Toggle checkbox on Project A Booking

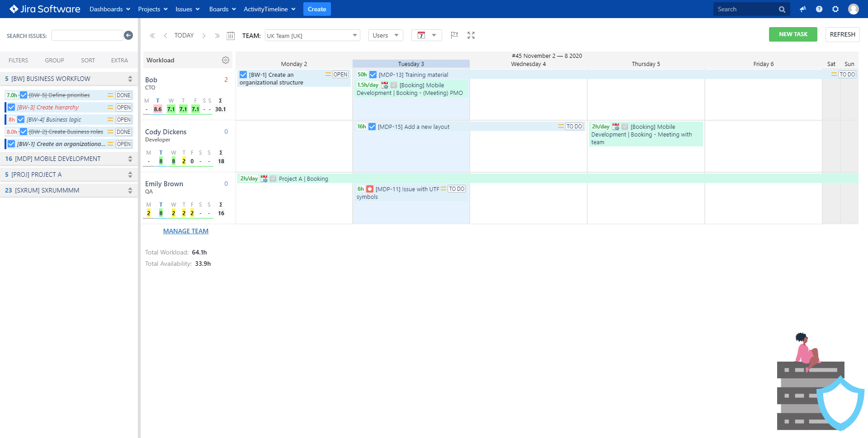click(273, 179)
